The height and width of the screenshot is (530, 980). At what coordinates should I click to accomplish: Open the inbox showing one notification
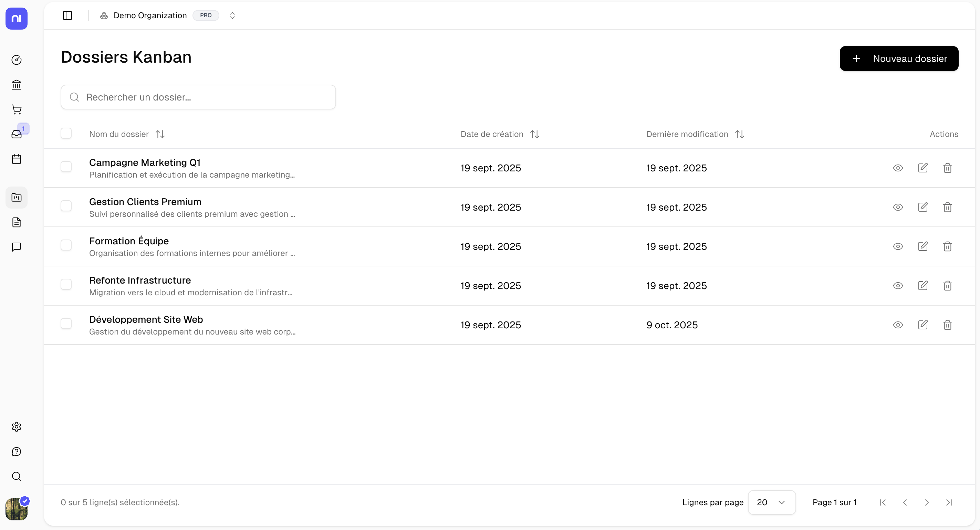tap(17, 134)
